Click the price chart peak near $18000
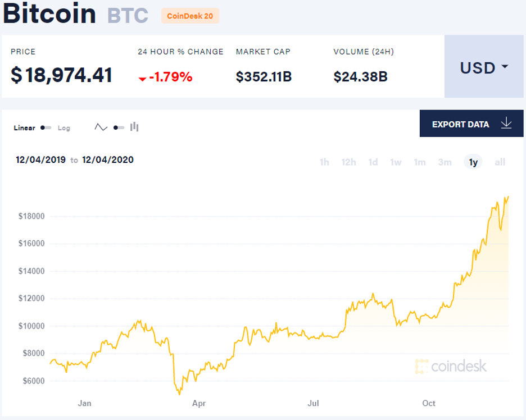526x420 pixels. click(507, 197)
